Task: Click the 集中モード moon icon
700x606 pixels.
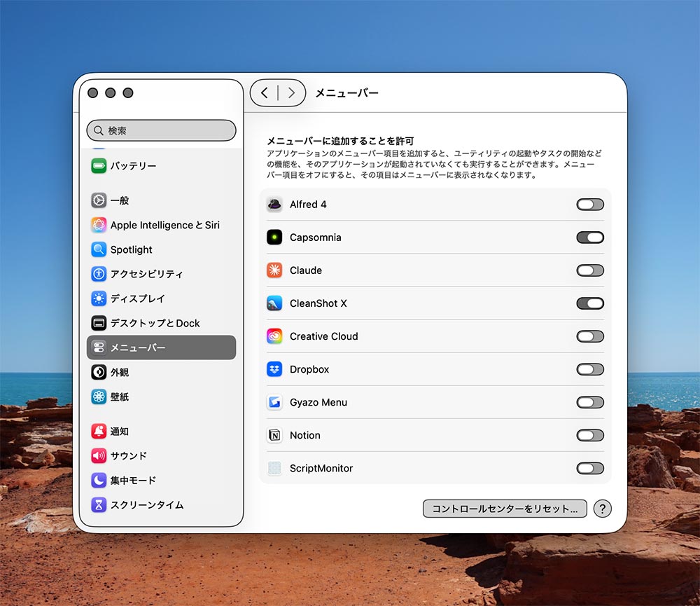Action: tap(99, 481)
